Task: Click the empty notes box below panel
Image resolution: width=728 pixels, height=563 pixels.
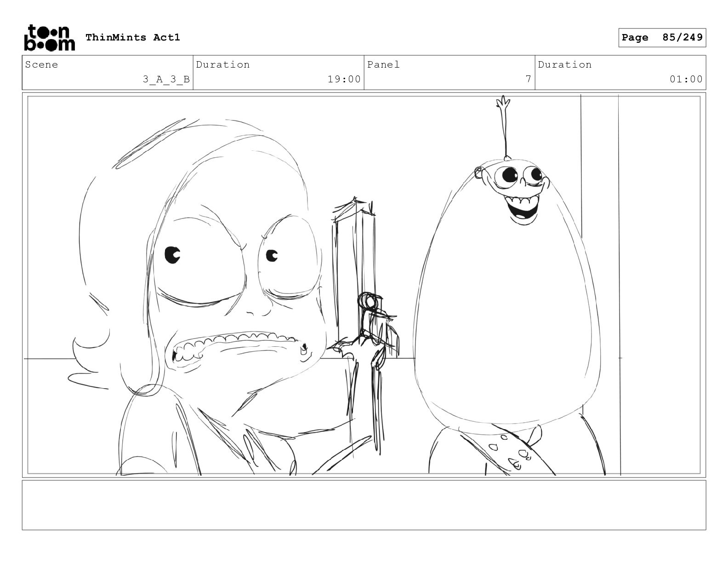Action: coord(364,505)
